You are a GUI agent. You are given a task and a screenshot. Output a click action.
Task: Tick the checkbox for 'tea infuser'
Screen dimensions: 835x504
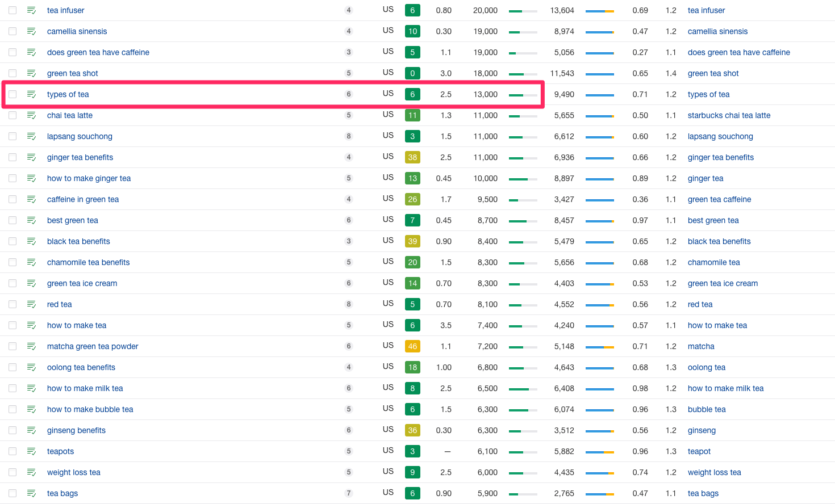click(12, 10)
